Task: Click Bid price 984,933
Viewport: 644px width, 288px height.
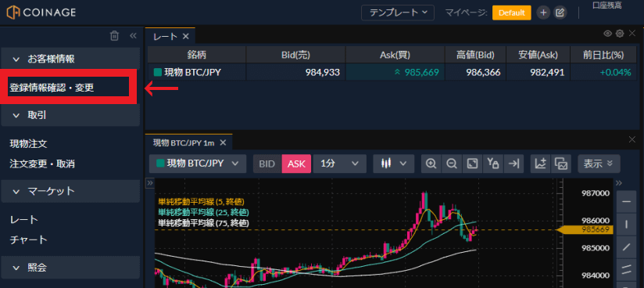Action: click(323, 73)
